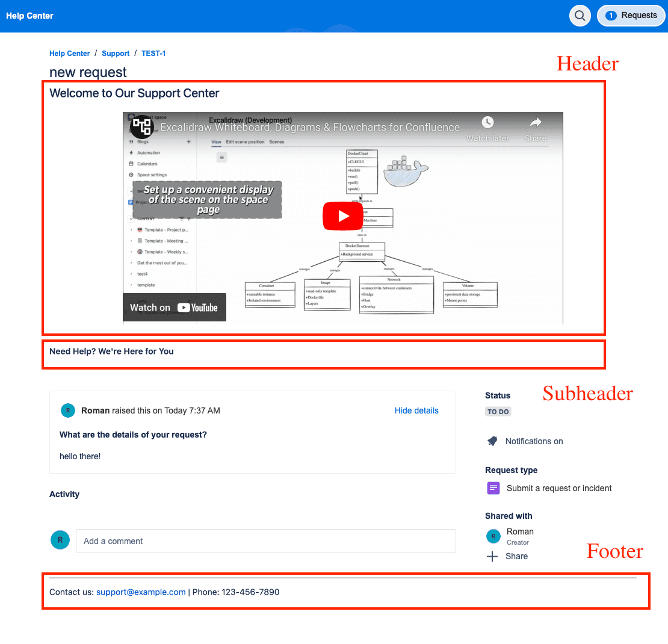This screenshot has height=644, width=668.
Task: Click Roman's avatar in request details
Action: 68,410
